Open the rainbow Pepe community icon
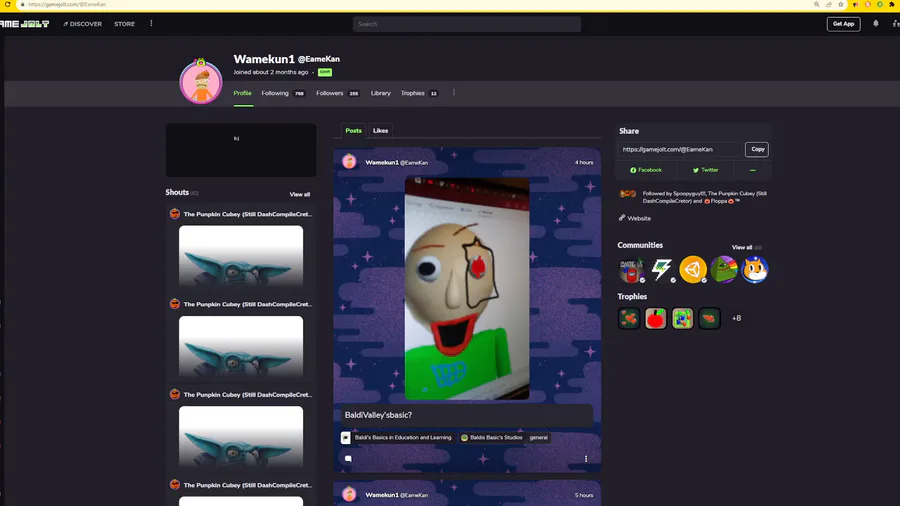Viewport: 900px width, 506px height. [724, 270]
